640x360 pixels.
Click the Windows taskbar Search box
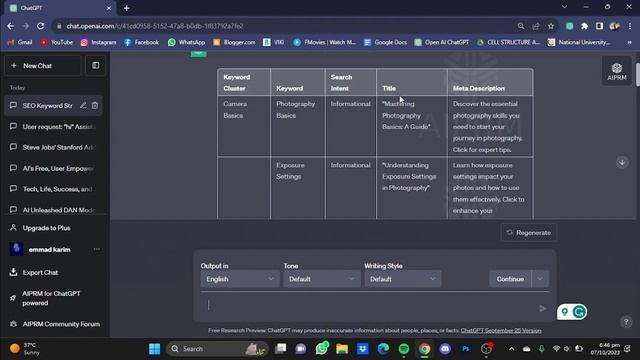[x=217, y=349]
